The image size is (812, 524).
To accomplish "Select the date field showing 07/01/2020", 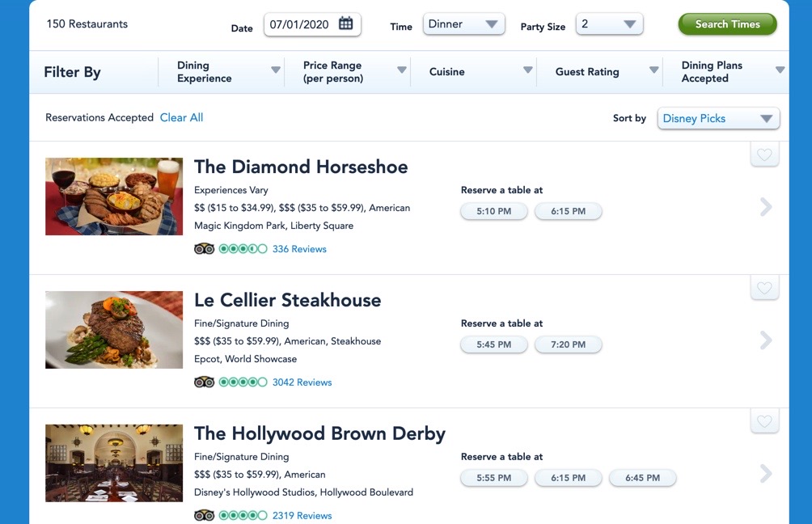I will point(312,24).
